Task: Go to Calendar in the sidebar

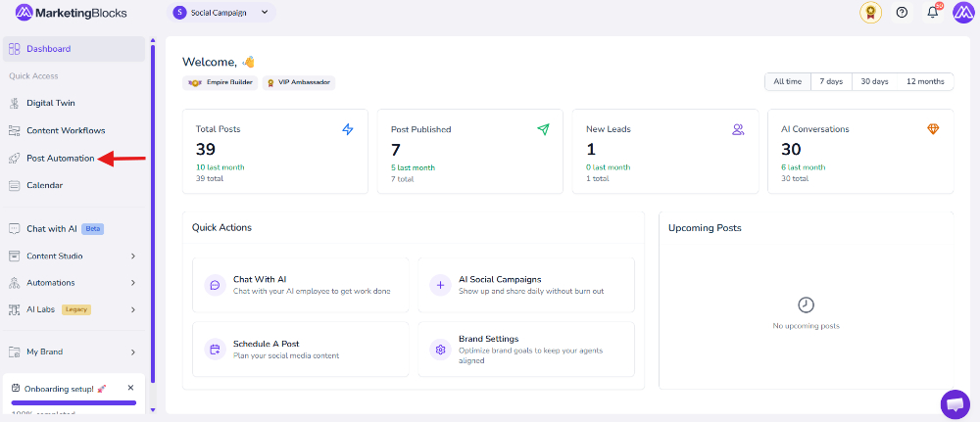Action: [44, 185]
